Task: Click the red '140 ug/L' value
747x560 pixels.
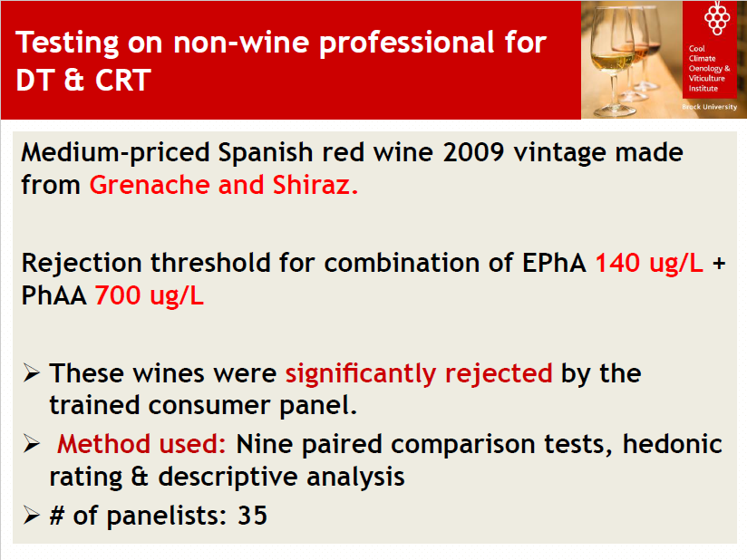Action: [649, 263]
